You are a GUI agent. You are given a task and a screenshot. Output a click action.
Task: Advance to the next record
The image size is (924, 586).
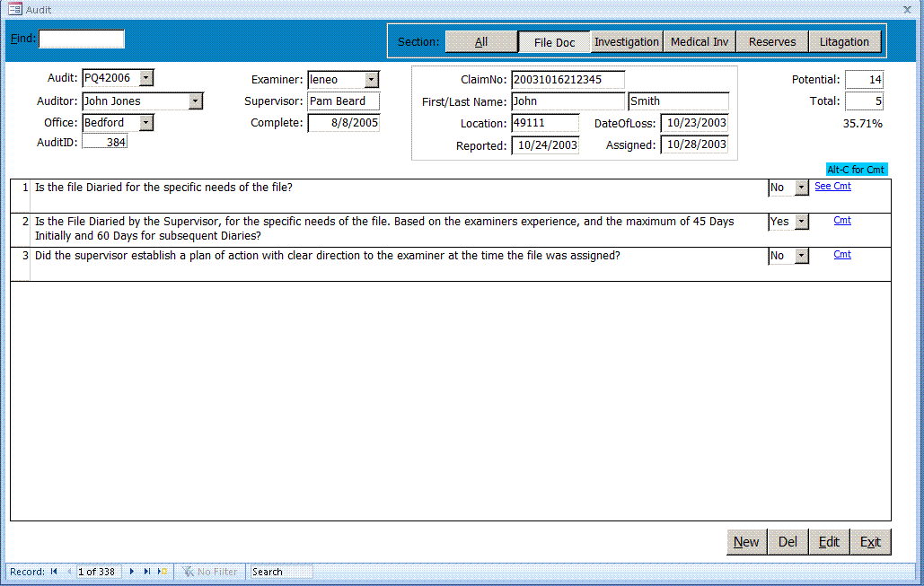click(x=133, y=572)
